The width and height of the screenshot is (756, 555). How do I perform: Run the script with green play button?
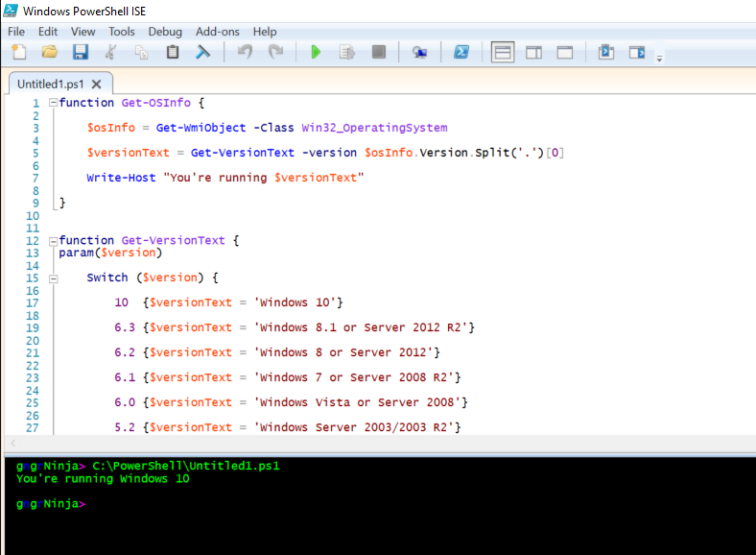click(316, 52)
